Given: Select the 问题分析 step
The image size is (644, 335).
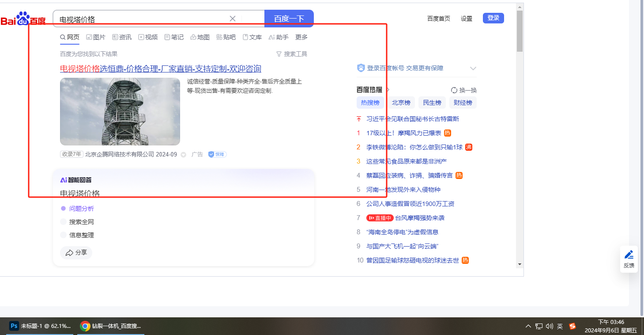Looking at the screenshot, I should click(x=82, y=209).
